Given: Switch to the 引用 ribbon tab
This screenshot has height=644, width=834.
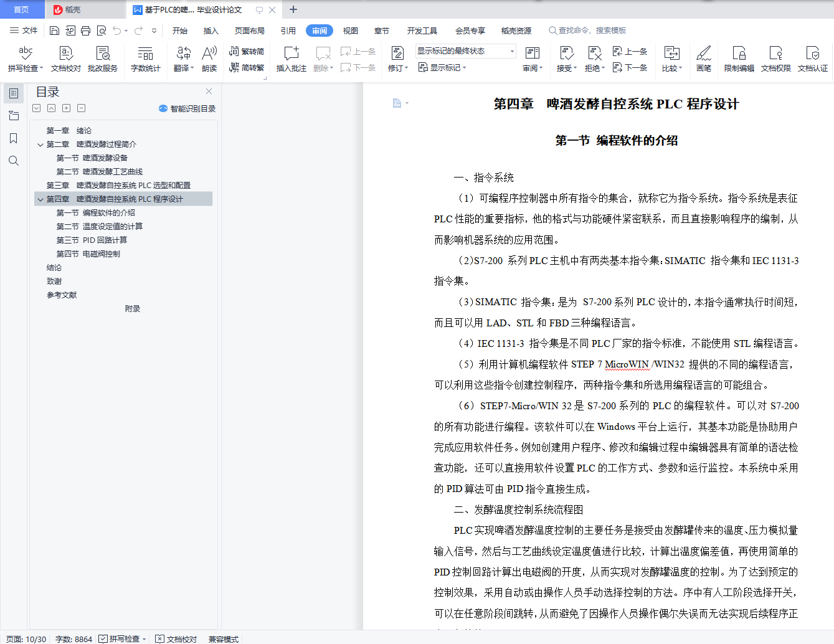Looking at the screenshot, I should coord(288,31).
